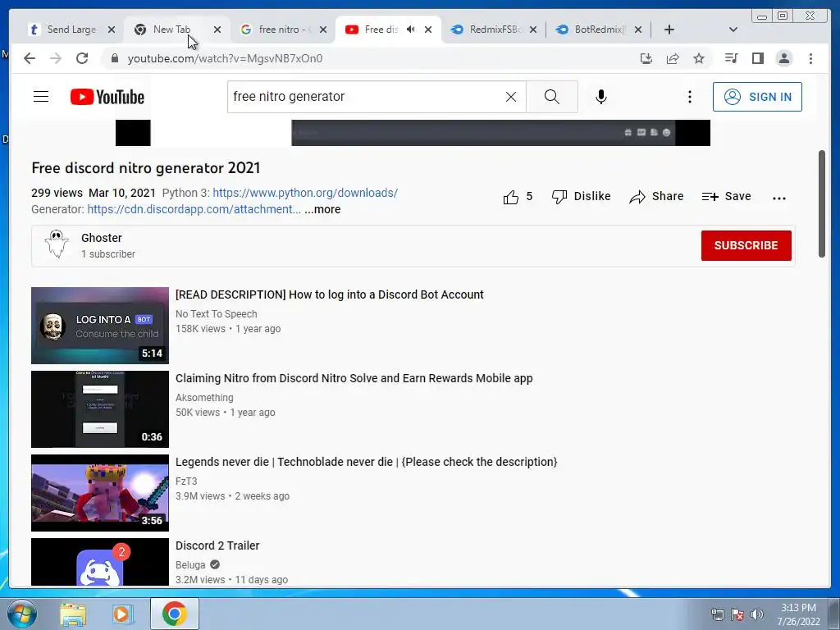Image resolution: width=840 pixels, height=630 pixels.
Task: Open How to log into Discord Bot video
Action: click(330, 294)
